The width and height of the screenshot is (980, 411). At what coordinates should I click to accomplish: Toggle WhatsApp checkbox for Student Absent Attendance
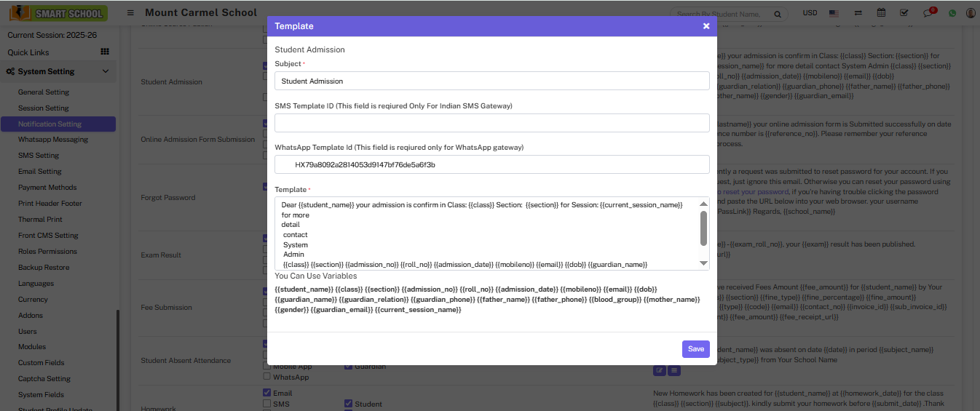(266, 377)
